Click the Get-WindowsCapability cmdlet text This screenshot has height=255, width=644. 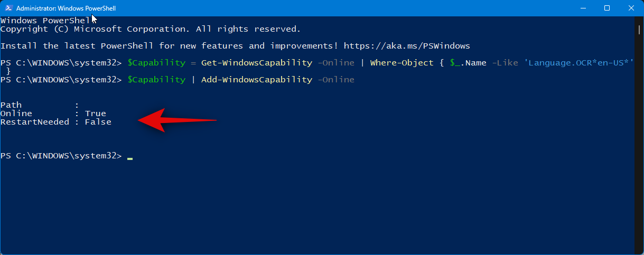256,63
